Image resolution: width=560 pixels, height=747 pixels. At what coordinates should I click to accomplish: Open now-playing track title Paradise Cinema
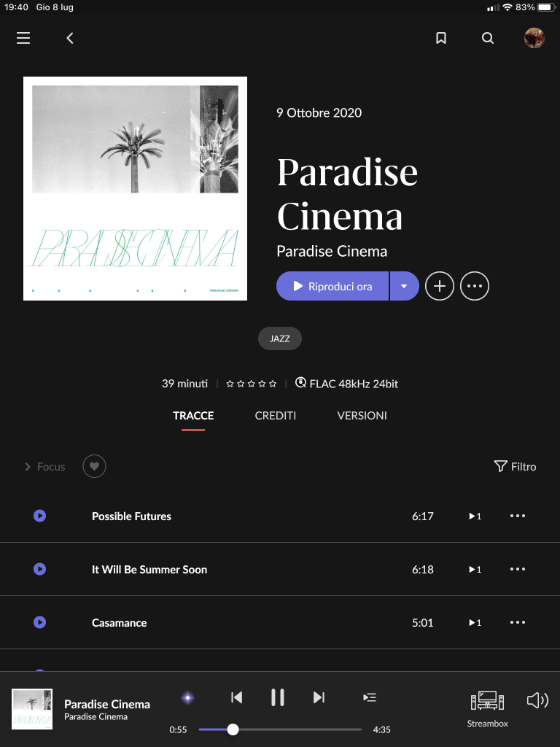point(107,704)
